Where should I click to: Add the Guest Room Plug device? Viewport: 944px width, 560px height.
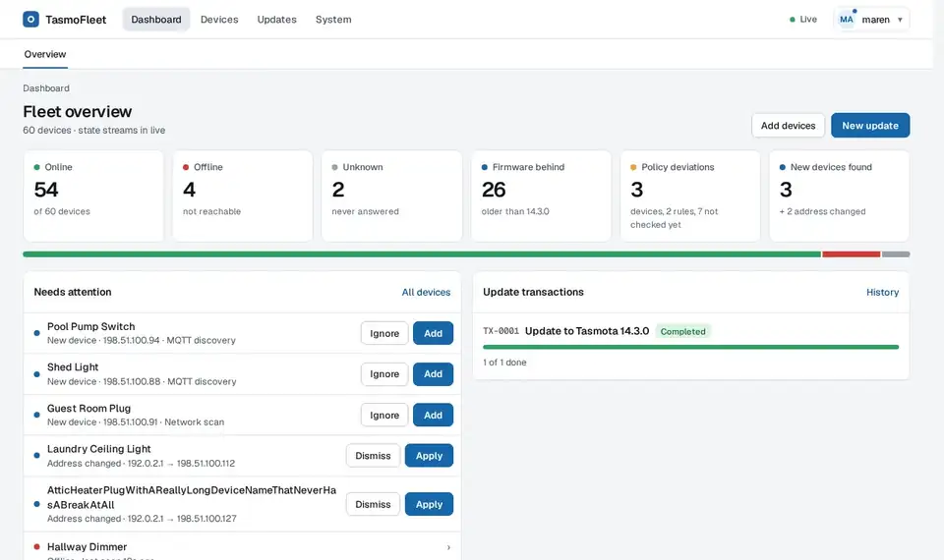(433, 415)
